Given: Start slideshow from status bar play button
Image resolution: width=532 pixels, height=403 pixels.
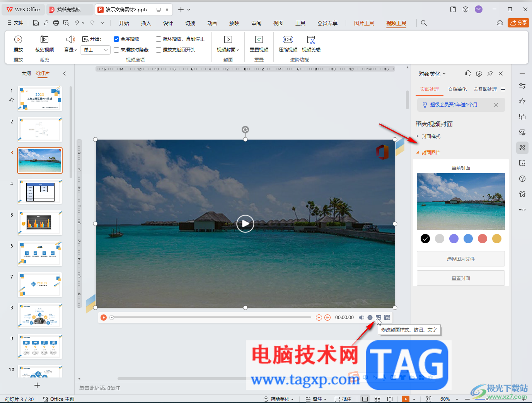Looking at the screenshot, I should (406, 399).
